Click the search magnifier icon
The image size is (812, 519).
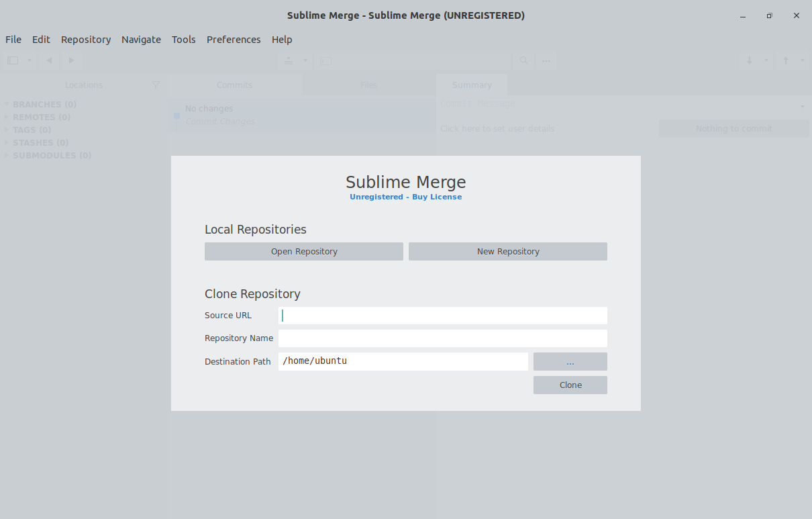click(524, 60)
